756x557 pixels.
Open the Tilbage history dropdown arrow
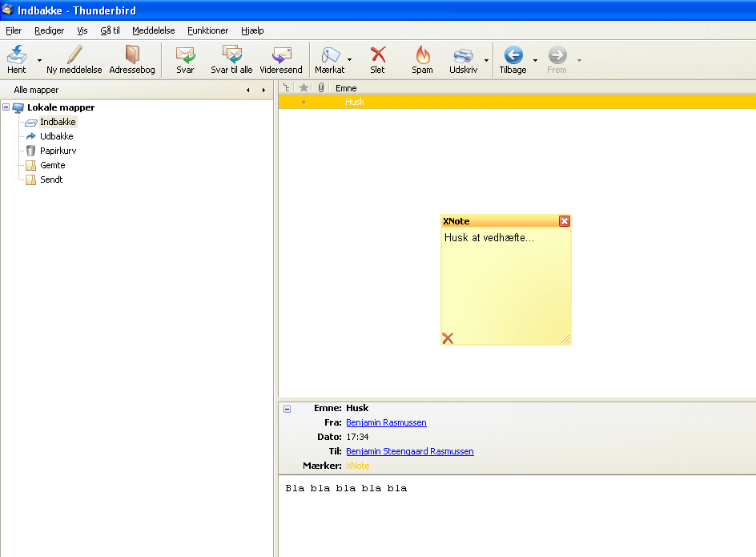click(x=535, y=60)
